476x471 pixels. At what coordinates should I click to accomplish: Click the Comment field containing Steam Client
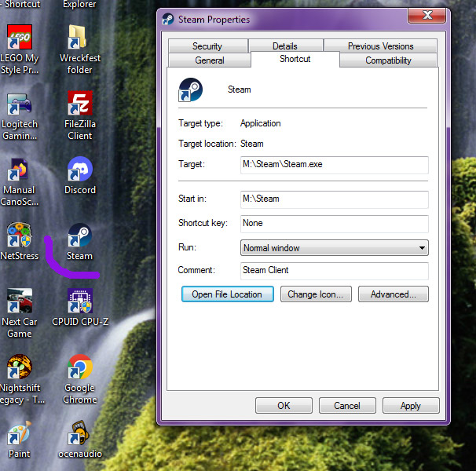coord(335,271)
